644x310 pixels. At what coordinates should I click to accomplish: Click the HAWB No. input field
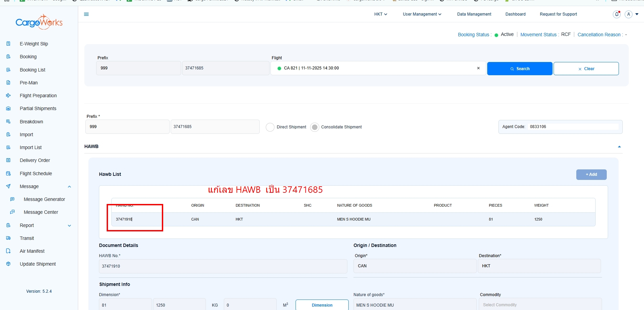pos(223,266)
